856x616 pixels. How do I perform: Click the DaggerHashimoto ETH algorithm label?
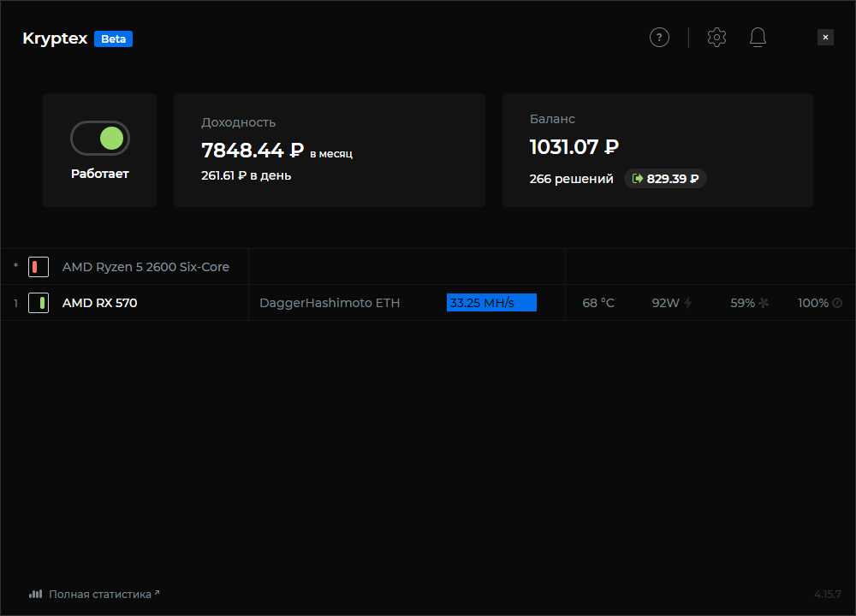330,303
